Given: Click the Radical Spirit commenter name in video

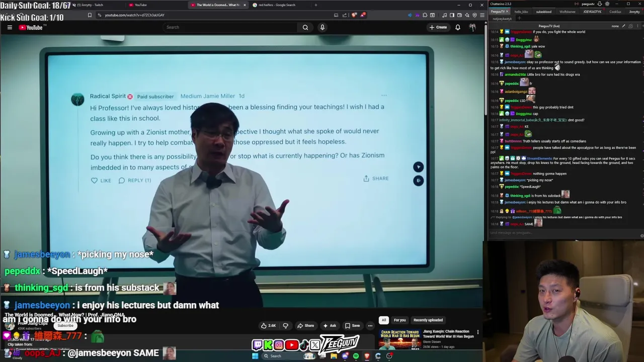Looking at the screenshot, I should point(108,96).
